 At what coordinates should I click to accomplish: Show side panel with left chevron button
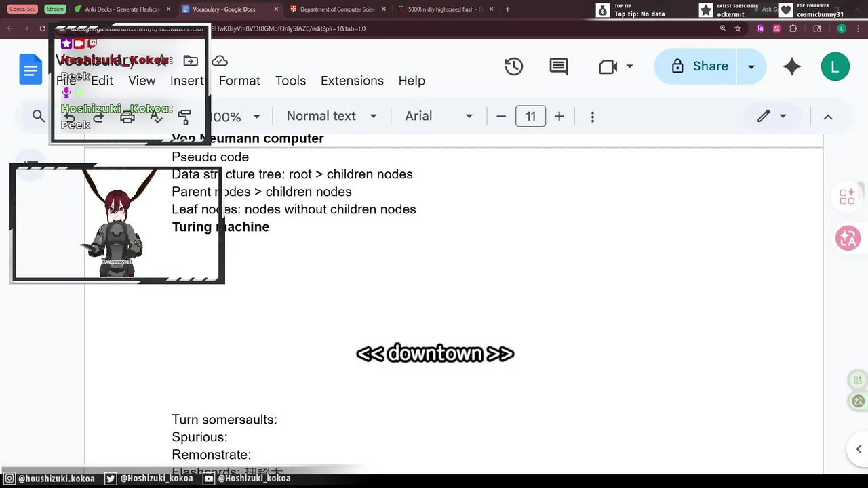point(859,449)
